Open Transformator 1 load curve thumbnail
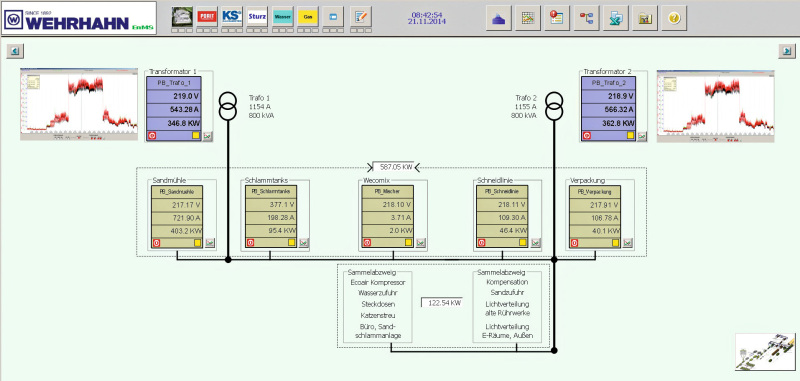The height and width of the screenshot is (381, 800). click(x=79, y=105)
